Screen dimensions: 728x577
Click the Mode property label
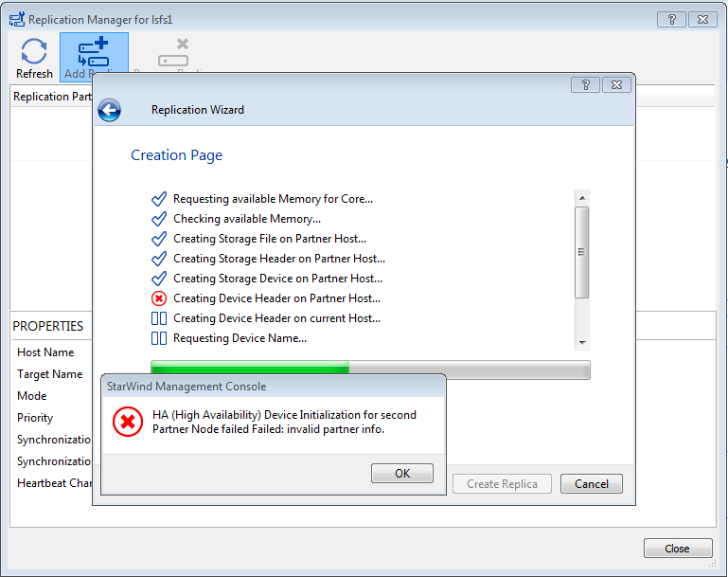(x=32, y=396)
